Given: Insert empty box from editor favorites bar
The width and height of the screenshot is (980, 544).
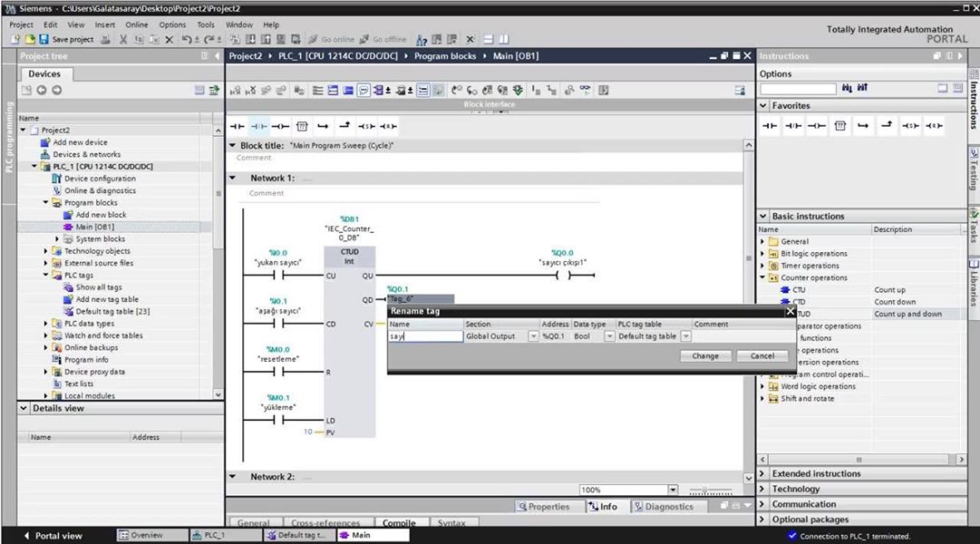Looking at the screenshot, I should (302, 126).
